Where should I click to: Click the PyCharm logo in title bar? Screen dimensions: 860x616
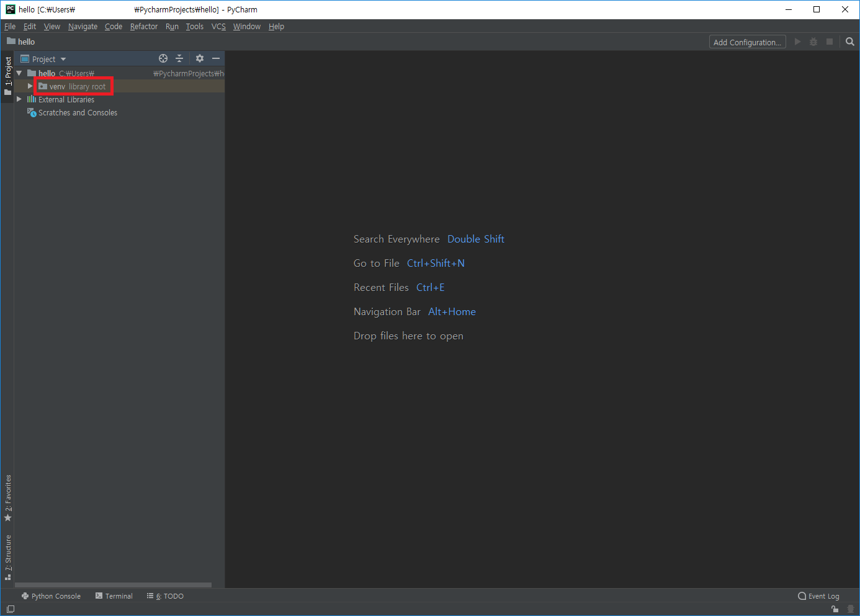(11, 9)
